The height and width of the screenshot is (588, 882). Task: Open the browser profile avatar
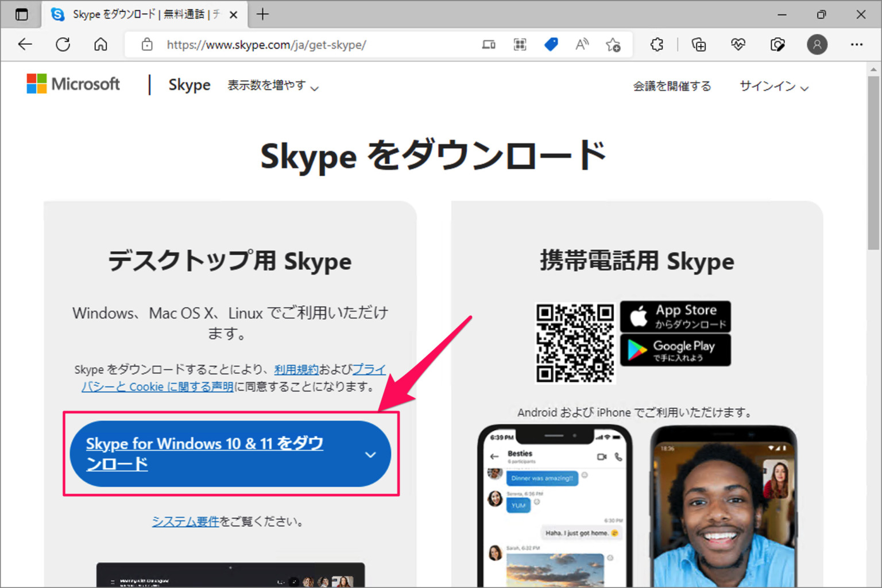(817, 44)
